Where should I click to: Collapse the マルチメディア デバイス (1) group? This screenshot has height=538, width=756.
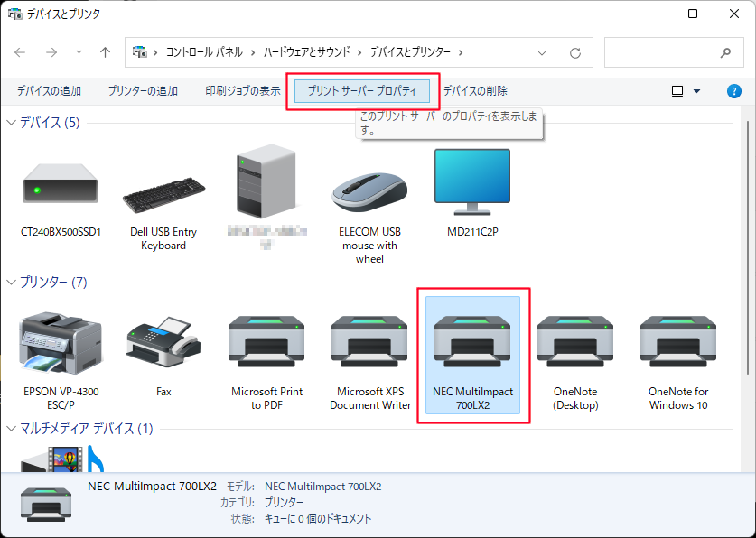(x=12, y=428)
